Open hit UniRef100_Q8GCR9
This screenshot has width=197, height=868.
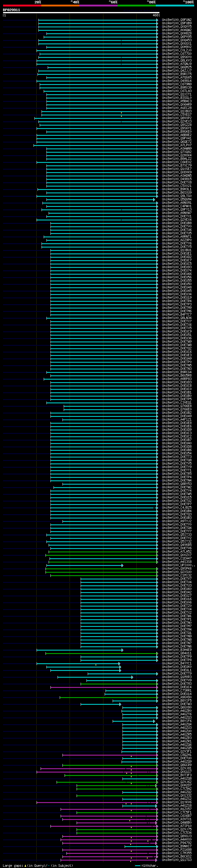(177, 765)
